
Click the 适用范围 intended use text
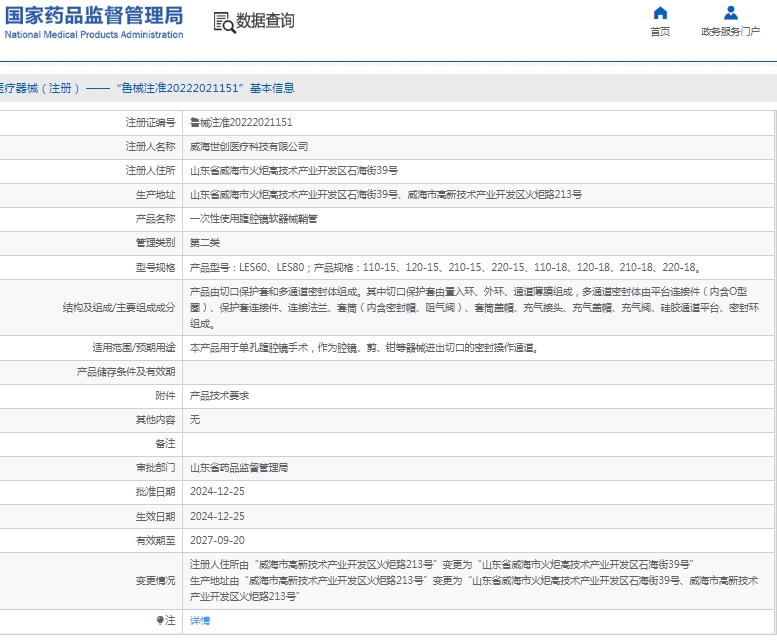coord(364,348)
